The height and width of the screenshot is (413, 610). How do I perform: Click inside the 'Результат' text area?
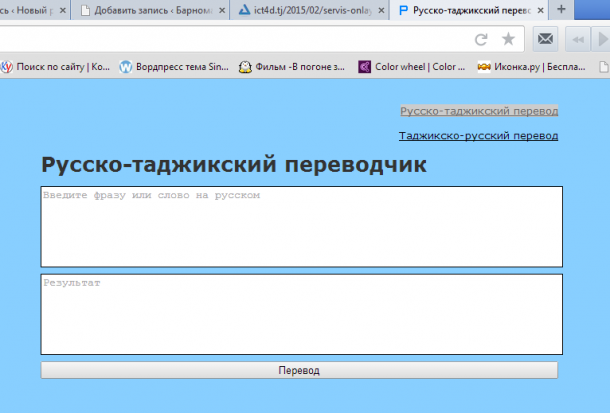(x=301, y=313)
